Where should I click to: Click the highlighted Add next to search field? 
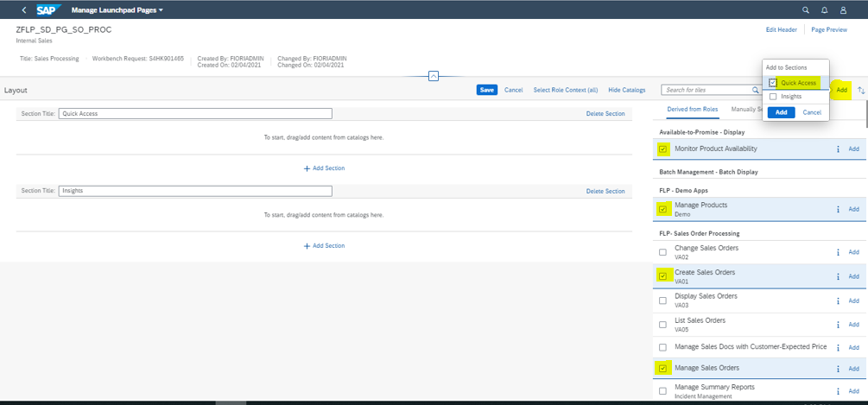click(x=842, y=90)
